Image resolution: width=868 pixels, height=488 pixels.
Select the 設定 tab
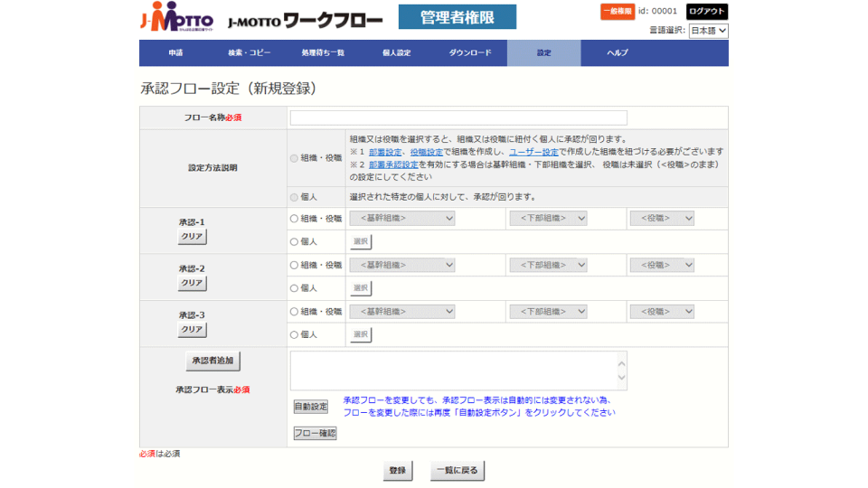[543, 53]
